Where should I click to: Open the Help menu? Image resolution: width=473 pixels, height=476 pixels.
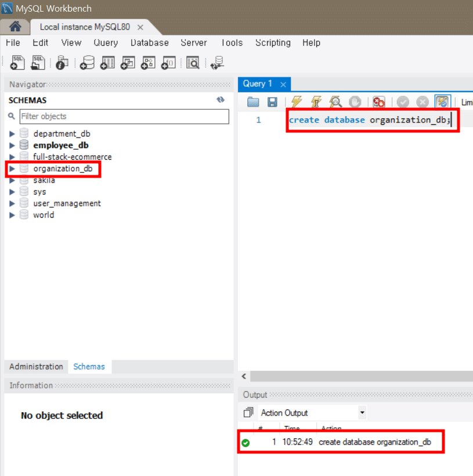click(x=311, y=42)
